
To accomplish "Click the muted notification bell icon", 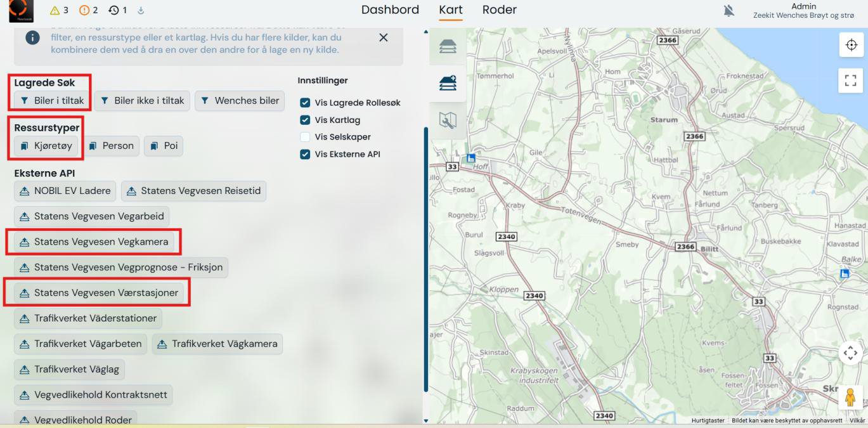I will click(729, 11).
